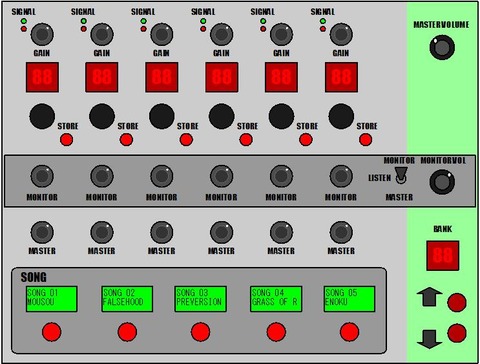
Task: Click the large black encoder on channel two
Action: point(102,116)
